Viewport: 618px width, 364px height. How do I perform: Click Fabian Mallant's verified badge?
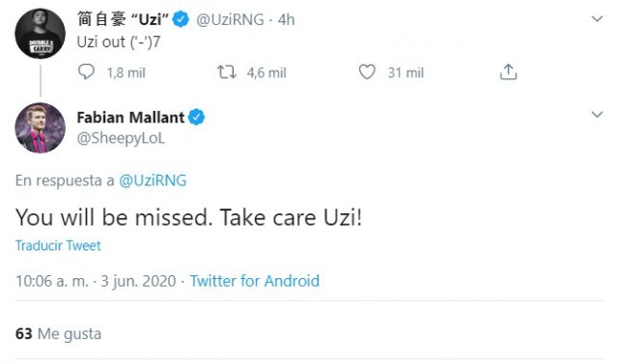tap(196, 117)
